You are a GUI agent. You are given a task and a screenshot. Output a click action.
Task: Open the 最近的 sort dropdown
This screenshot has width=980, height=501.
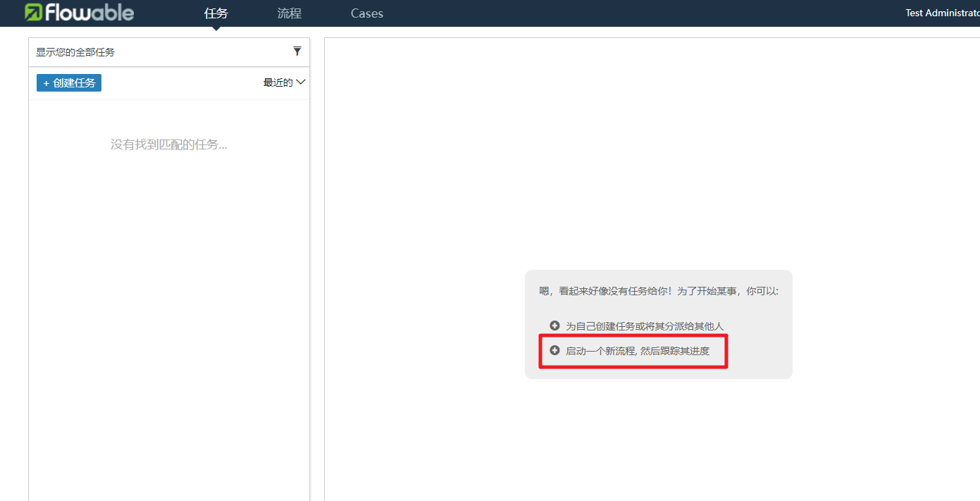point(284,82)
